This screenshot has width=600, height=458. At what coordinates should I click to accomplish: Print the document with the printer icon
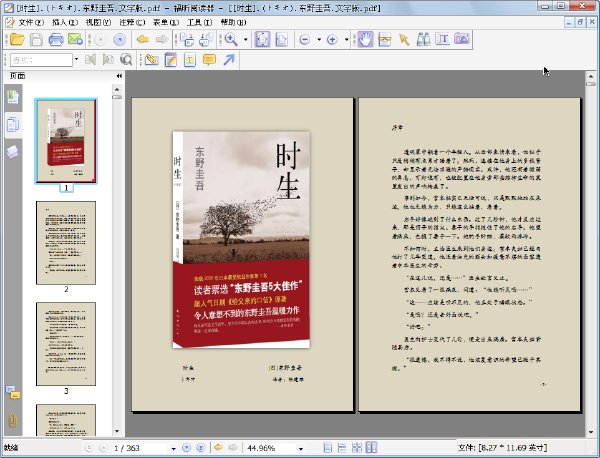[x=56, y=39]
